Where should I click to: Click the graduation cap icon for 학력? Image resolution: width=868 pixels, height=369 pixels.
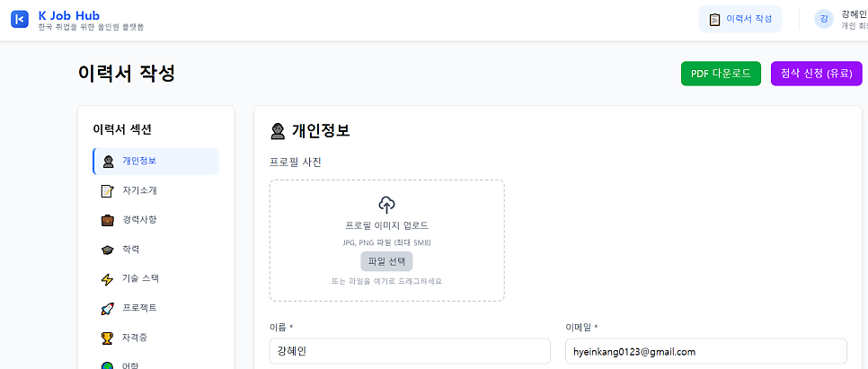tap(108, 250)
